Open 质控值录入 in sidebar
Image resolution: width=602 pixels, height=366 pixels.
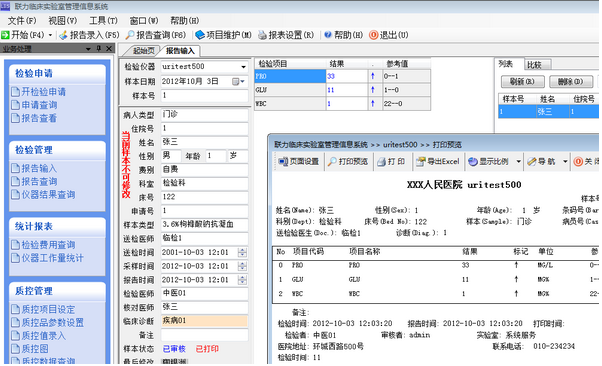(38, 335)
